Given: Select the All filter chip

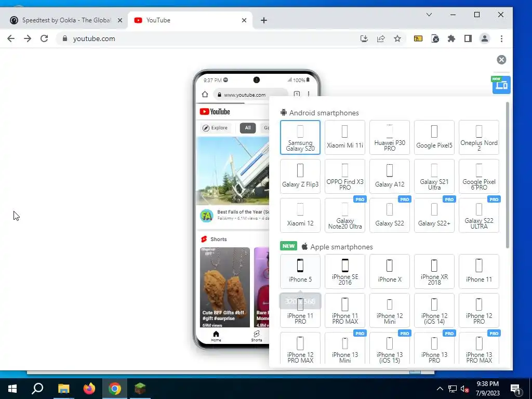Looking at the screenshot, I should (248, 128).
